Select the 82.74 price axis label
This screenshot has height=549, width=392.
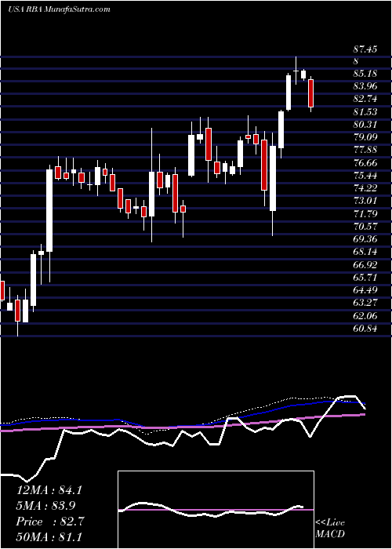[x=365, y=99]
